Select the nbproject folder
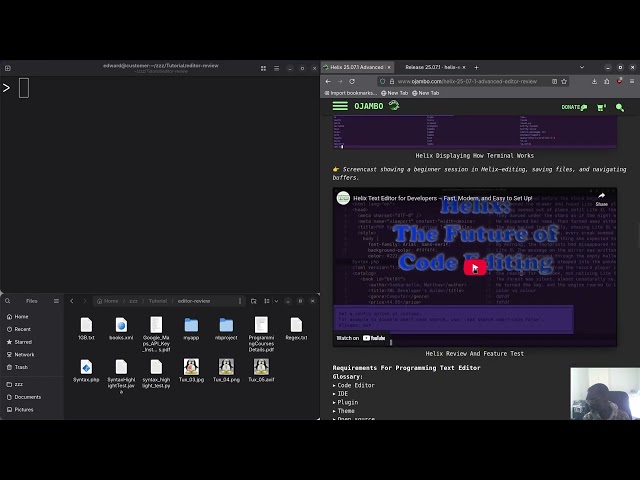Viewport: 640px width, 480px height. coord(226,328)
